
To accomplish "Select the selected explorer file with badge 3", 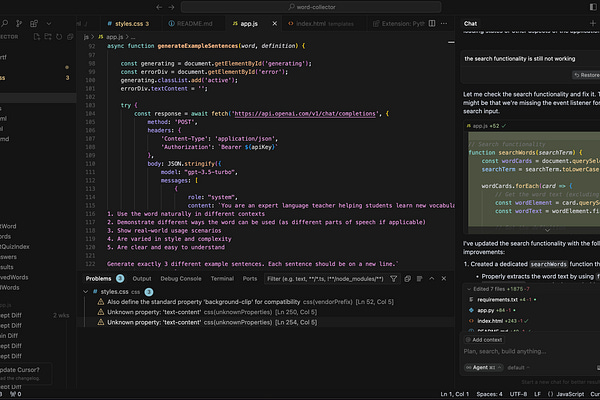I will pos(38,78).
